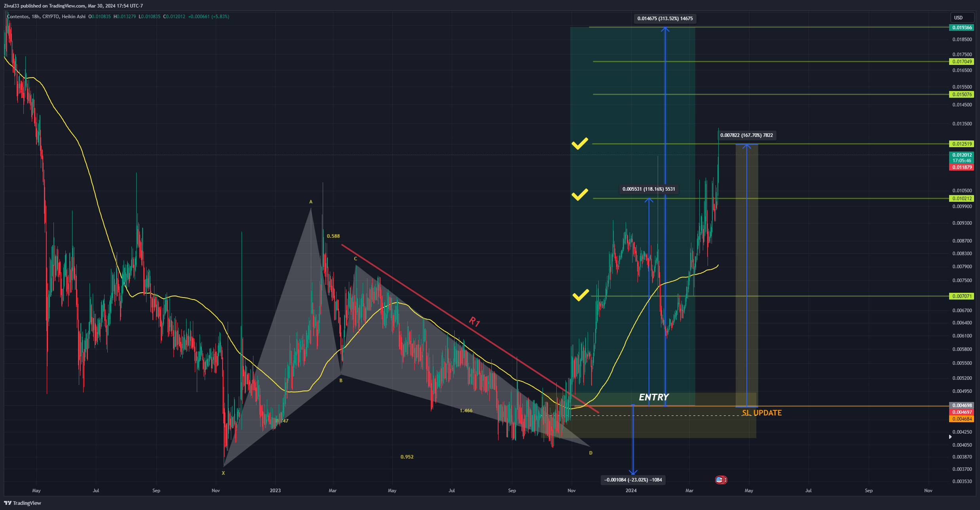980x510 pixels.
Task: Click harmonic pattern point D label
Action: 591,453
